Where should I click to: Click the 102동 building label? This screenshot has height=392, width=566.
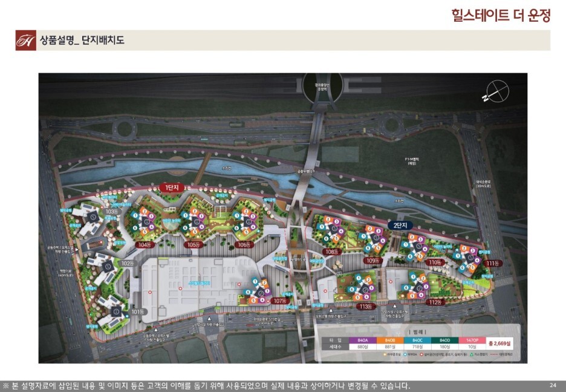[x=127, y=264]
